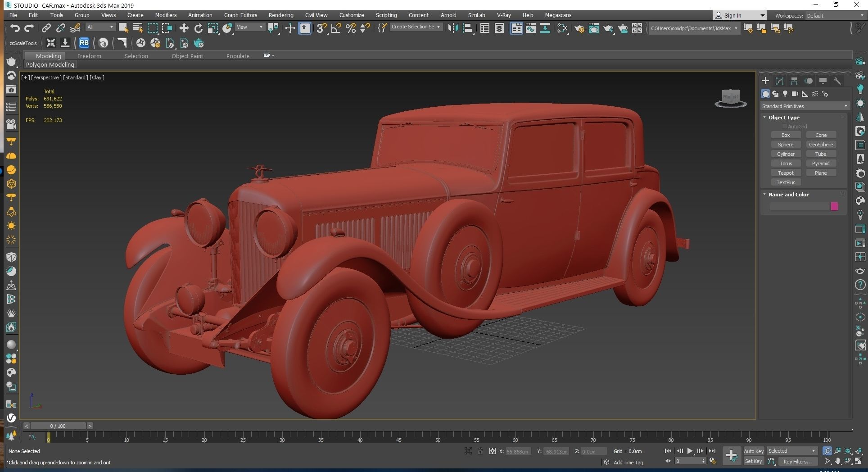Pick the Select and Move tool
Screen dimensions: 868x472
click(x=184, y=28)
